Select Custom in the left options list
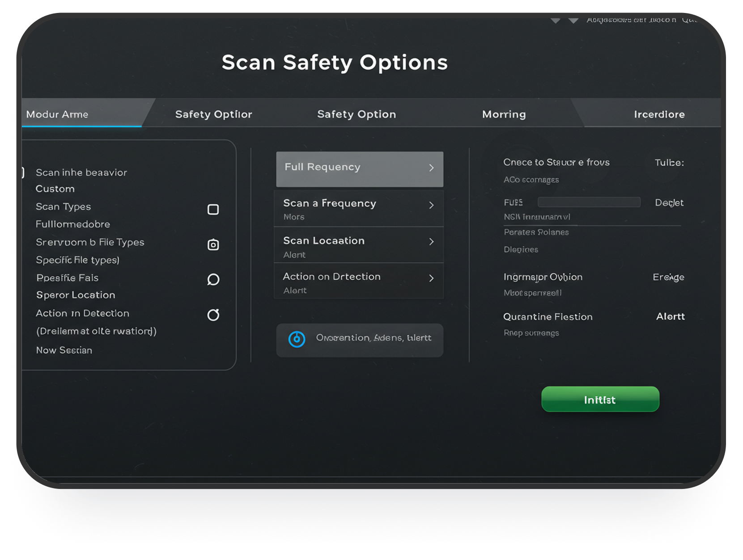743x560 pixels. click(55, 189)
